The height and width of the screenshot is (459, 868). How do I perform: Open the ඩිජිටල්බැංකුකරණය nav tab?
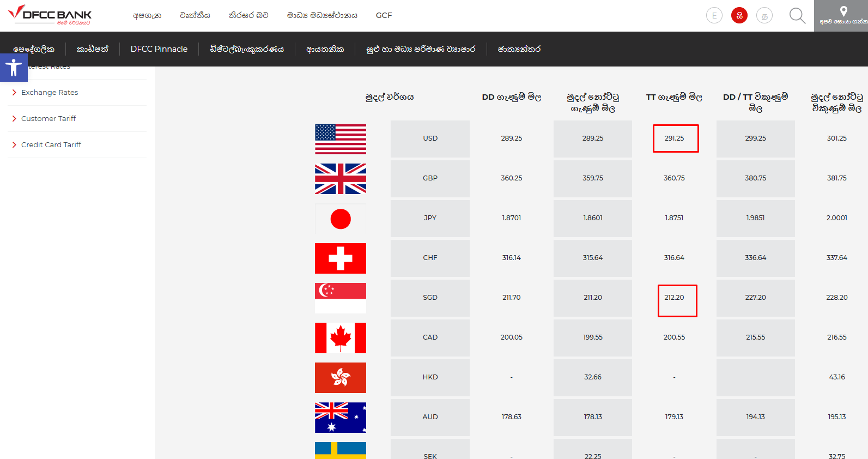click(247, 49)
